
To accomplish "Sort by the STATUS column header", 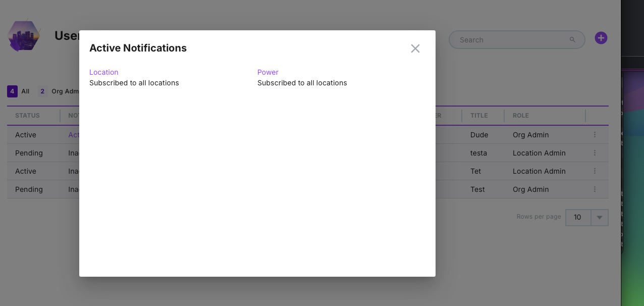I will [27, 116].
